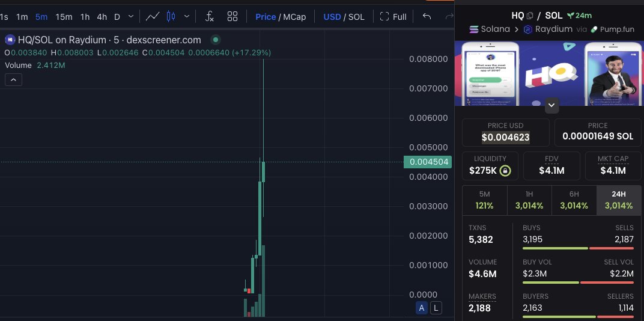
Task: Click the MKT CAP $4.1M box
Action: click(613, 166)
